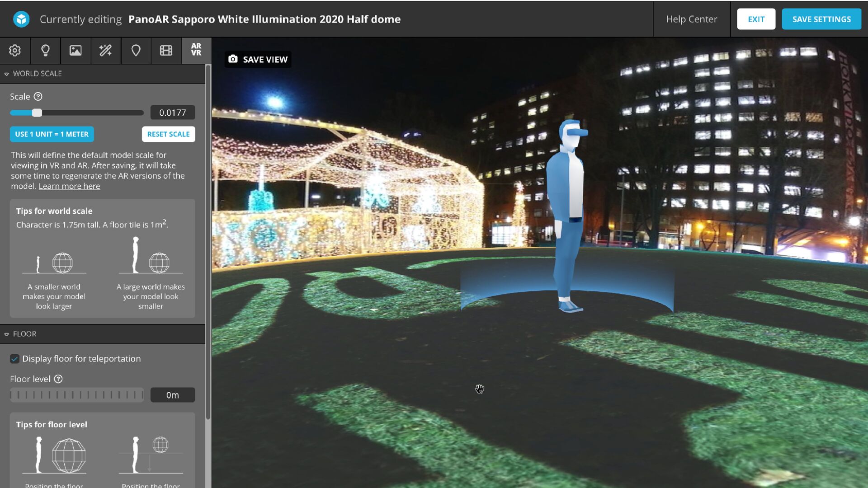Click the floor-below tip illustration

point(151,455)
